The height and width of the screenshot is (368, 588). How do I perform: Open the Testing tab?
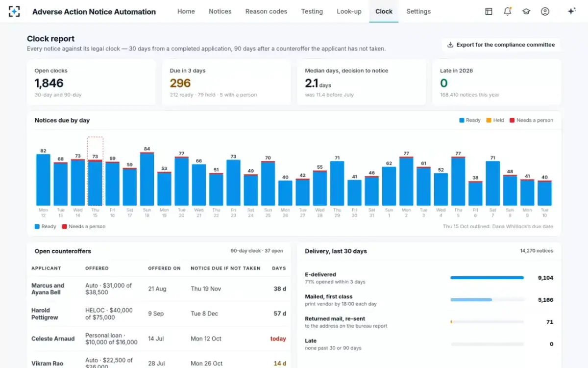click(x=312, y=11)
